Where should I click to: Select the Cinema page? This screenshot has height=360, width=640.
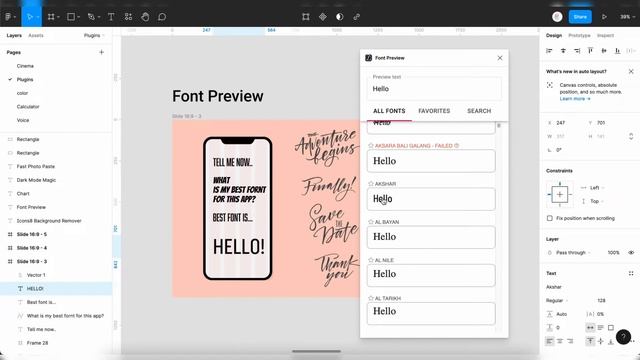25,66
